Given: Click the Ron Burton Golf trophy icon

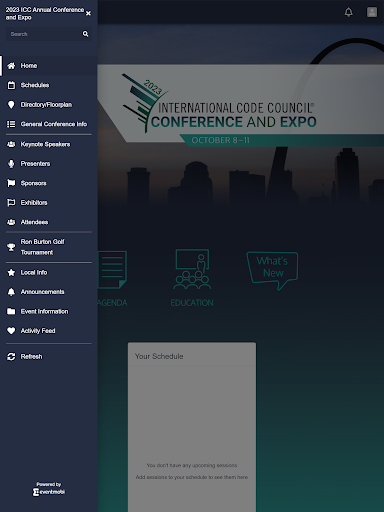Looking at the screenshot, I should pyautogui.click(x=11, y=247).
